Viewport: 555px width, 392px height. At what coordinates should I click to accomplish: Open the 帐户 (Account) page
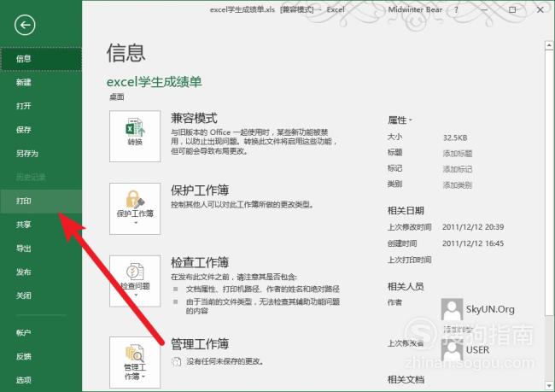pos(41,332)
